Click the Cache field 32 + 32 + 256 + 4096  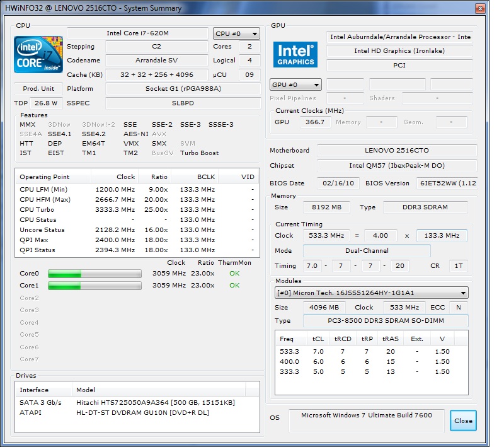click(x=156, y=74)
